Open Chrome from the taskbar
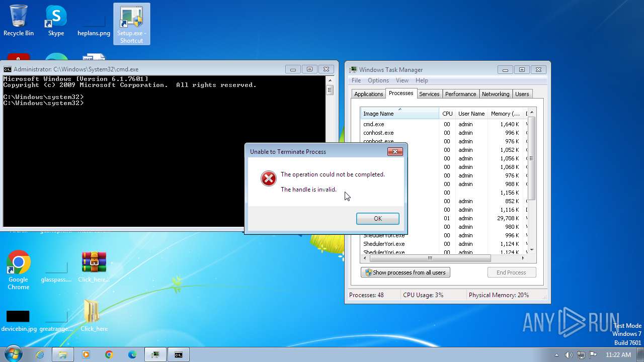The image size is (644, 362). coord(109,354)
